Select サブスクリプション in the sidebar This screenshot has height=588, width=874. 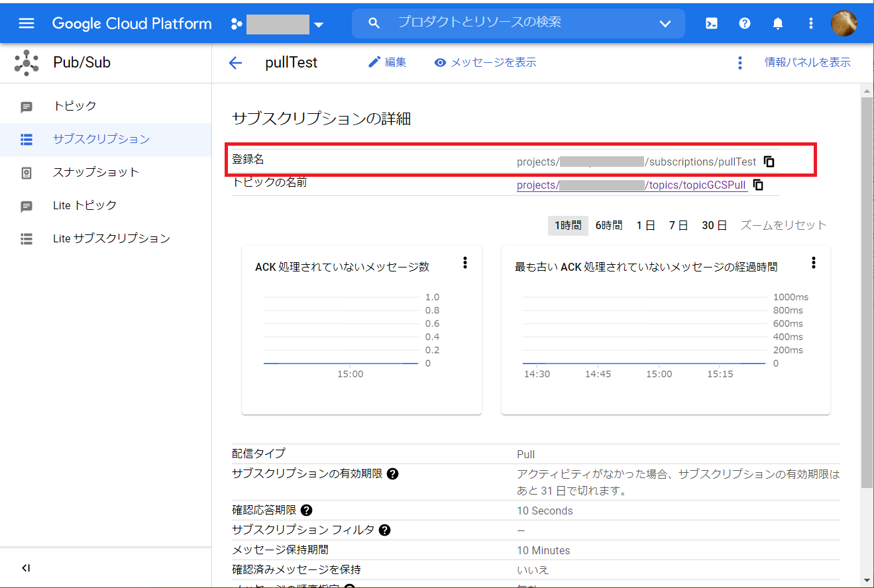106,139
